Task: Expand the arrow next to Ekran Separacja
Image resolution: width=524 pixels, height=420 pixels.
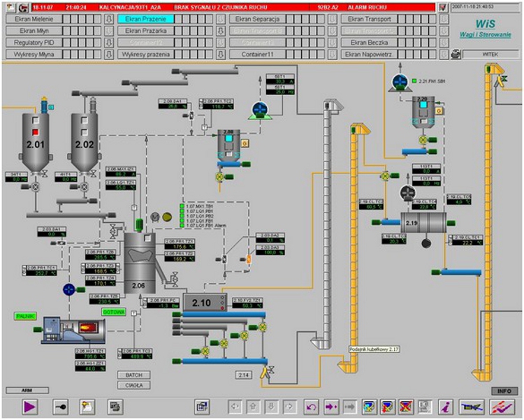Action: pyautogui.click(x=332, y=19)
